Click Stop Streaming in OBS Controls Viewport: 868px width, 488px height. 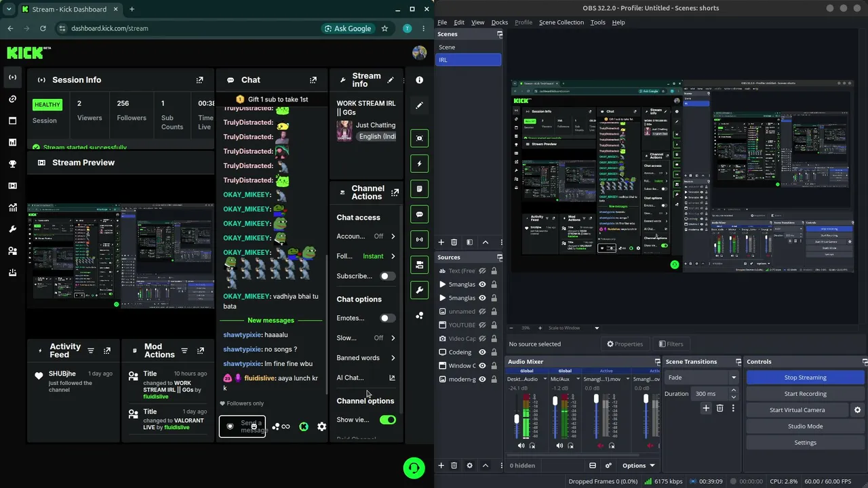click(806, 378)
